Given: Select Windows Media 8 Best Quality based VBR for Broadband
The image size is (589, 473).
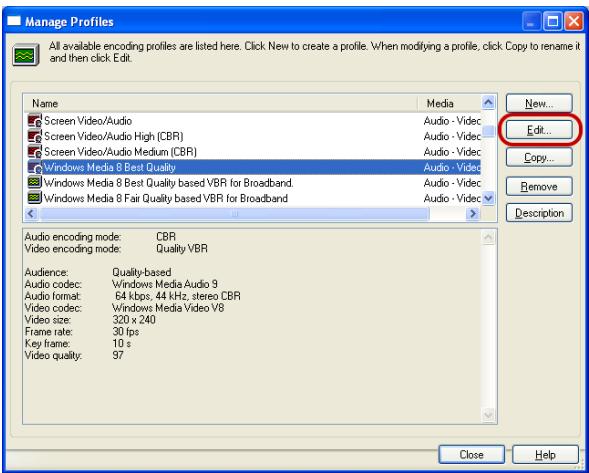Looking at the screenshot, I should 252,183.
